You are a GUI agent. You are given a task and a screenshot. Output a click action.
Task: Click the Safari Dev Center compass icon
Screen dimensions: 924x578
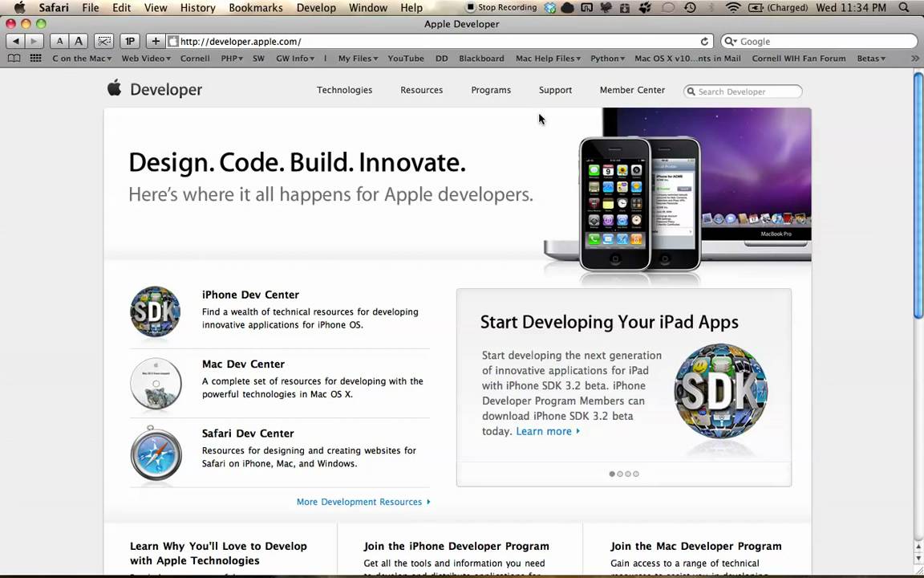coord(156,453)
